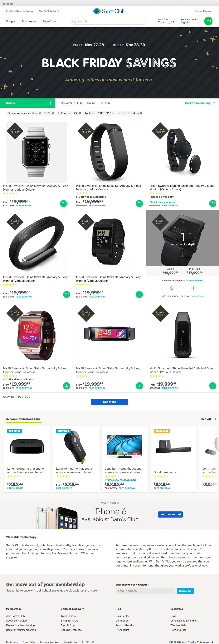Open the Twitter icon in footer
The width and height of the screenshot is (219, 644).
click(87, 642)
